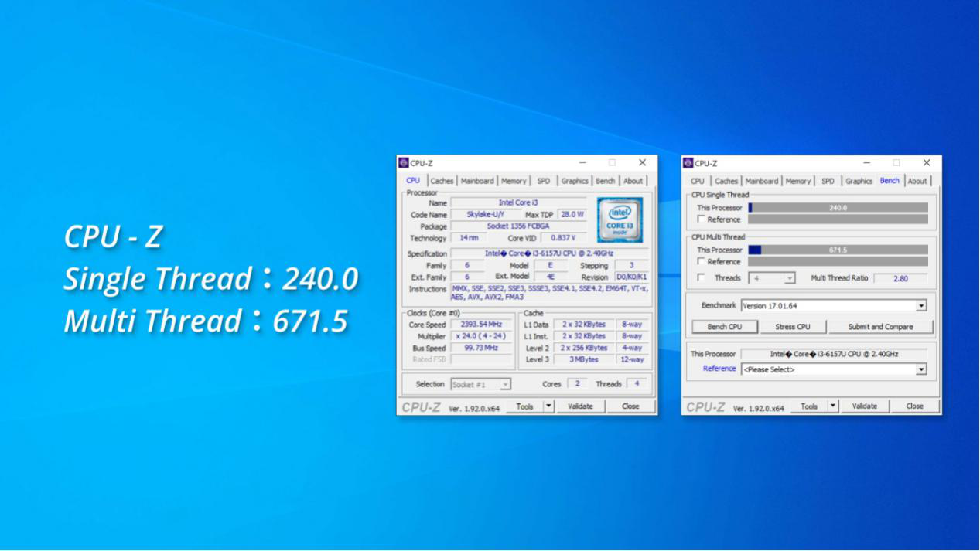
Task: Click the Specification field text
Action: point(549,253)
